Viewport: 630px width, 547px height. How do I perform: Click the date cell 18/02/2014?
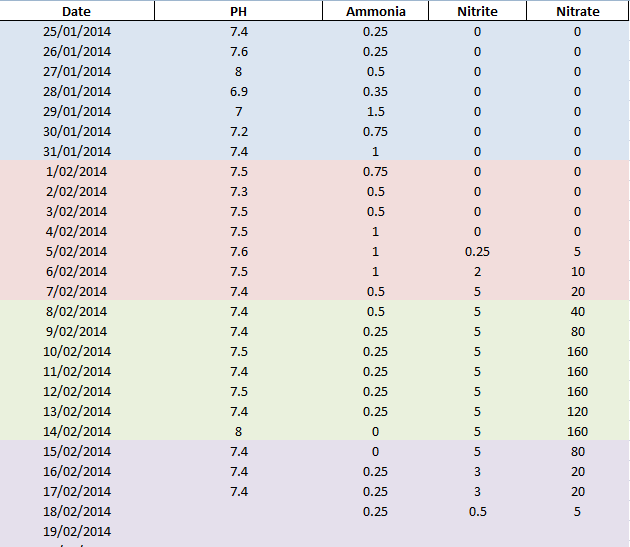[x=77, y=511]
